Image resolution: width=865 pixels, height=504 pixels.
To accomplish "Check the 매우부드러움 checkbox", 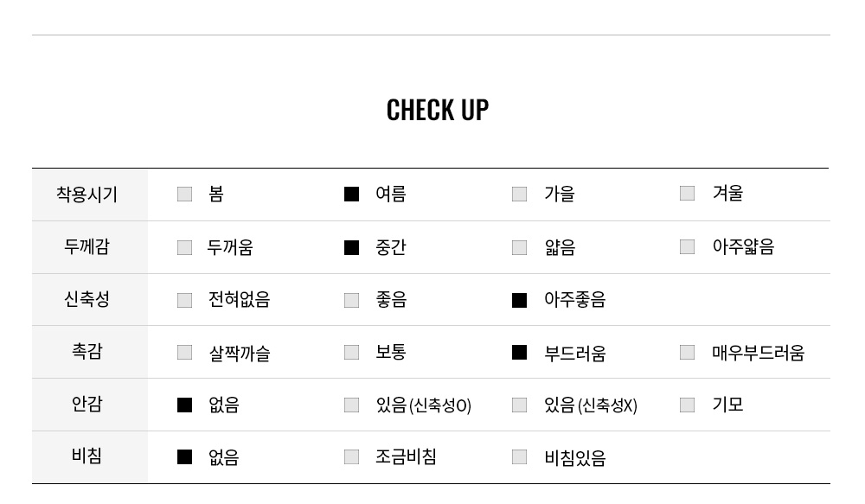I will pos(687,353).
